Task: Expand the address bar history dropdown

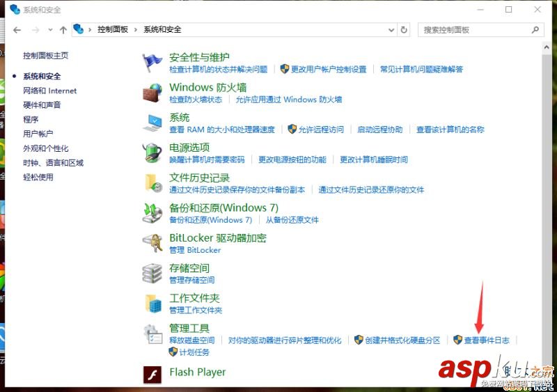Action: coord(391,30)
